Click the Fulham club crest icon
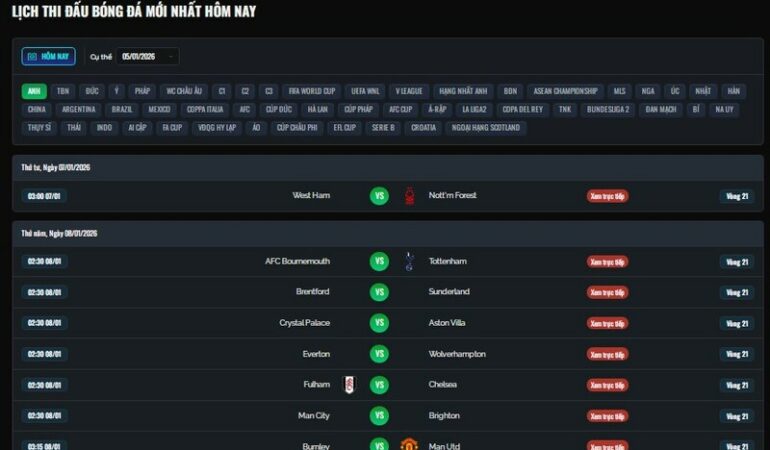Screen dimensions: 770x450 click(349, 385)
